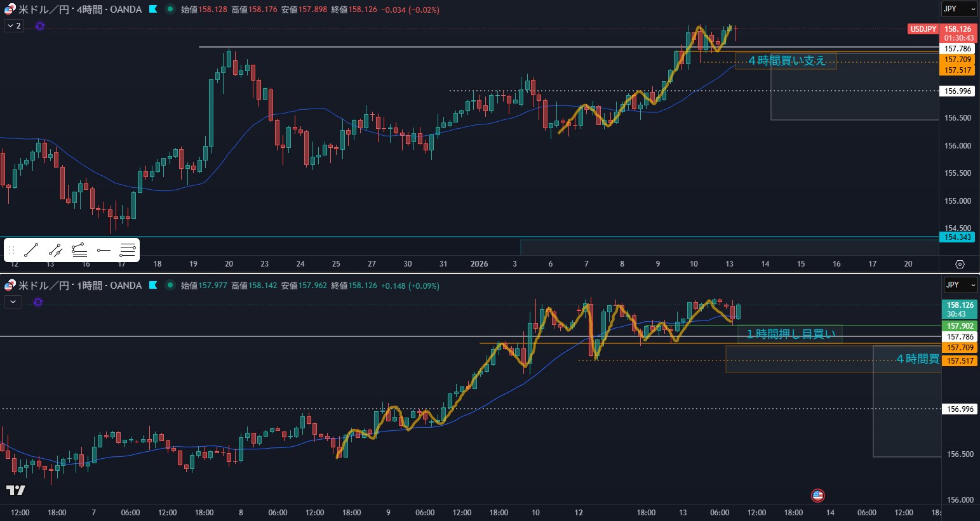The width and height of the screenshot is (980, 521).
Task: Open time axis settings gear in upper chart
Action: point(960,264)
